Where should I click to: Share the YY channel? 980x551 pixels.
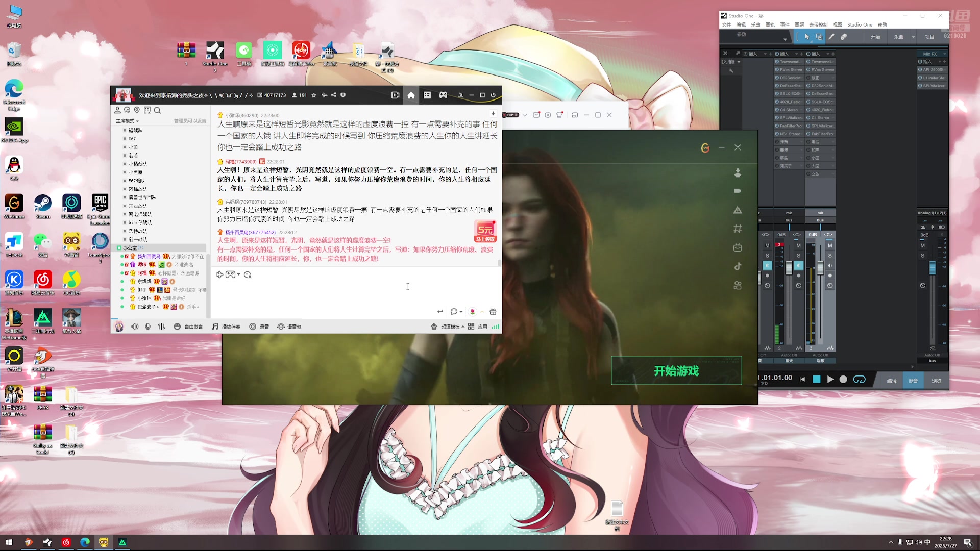click(333, 95)
